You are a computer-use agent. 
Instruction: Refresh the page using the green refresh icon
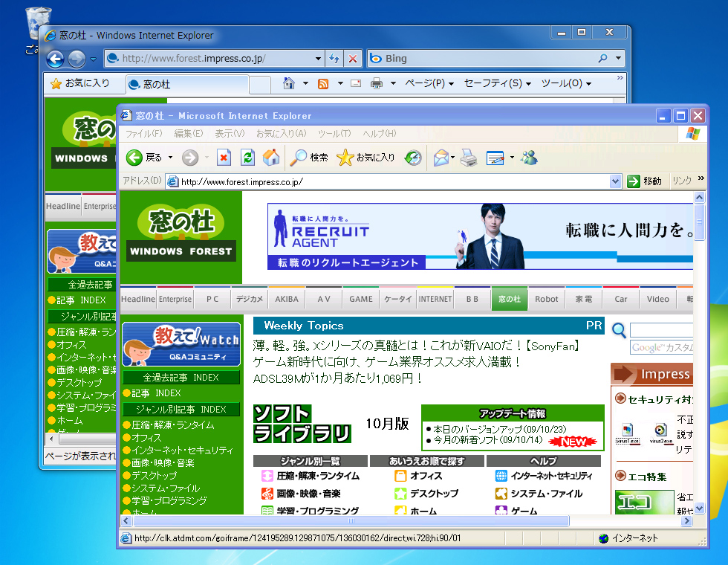click(x=247, y=157)
